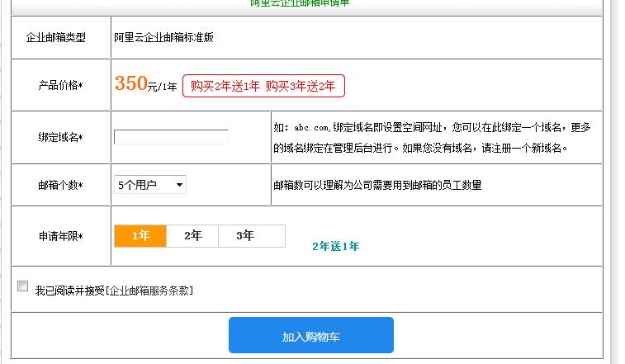Click the 加入购物车 button

pyautogui.click(x=311, y=335)
